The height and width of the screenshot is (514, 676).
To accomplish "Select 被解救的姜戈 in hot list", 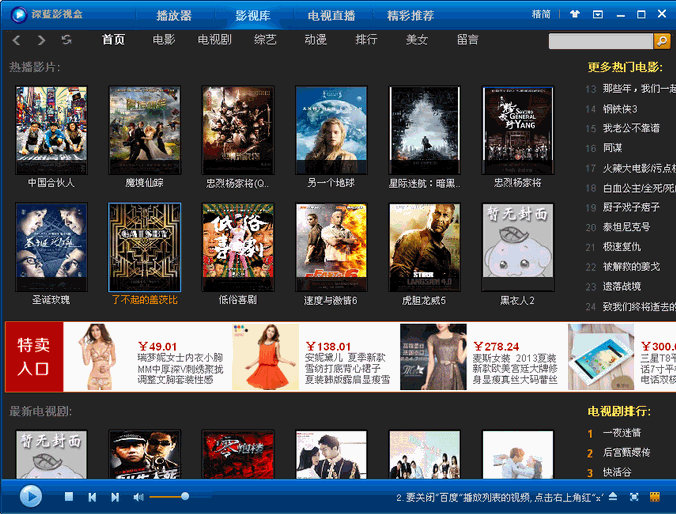I will coord(631,267).
